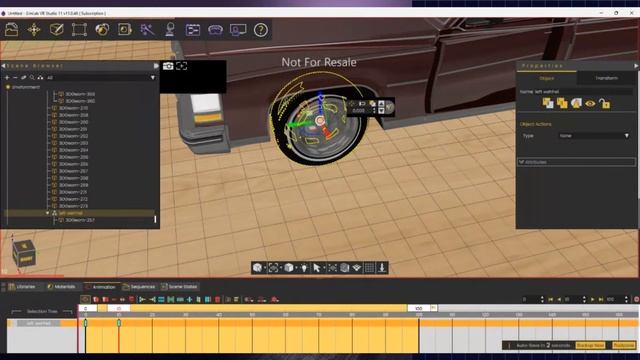Click the jump to last frame playback button
The image size is (640, 360).
coord(601,299)
